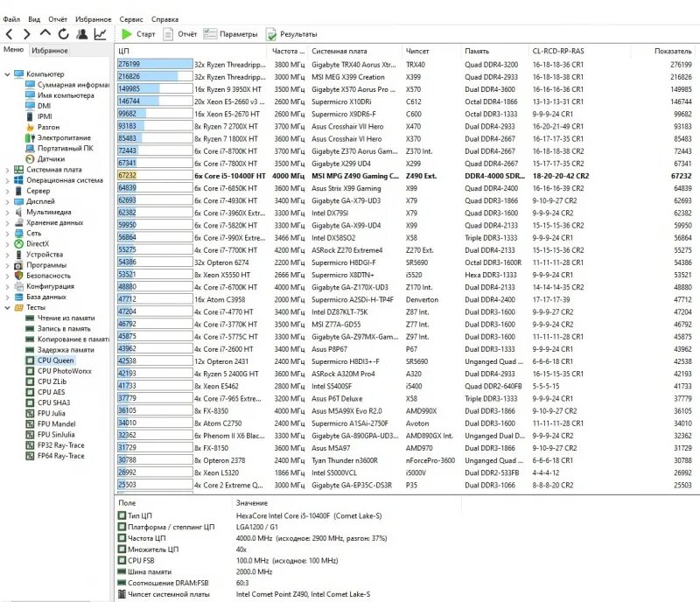Select the FP32 Ray-Trace test icon
Viewport: 700px width, 602px height.
[30, 445]
